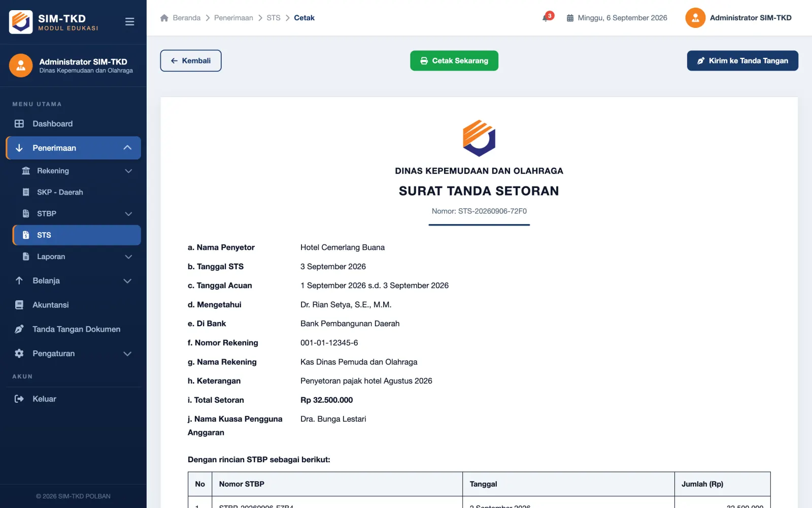Click the Kembali button

point(191,60)
